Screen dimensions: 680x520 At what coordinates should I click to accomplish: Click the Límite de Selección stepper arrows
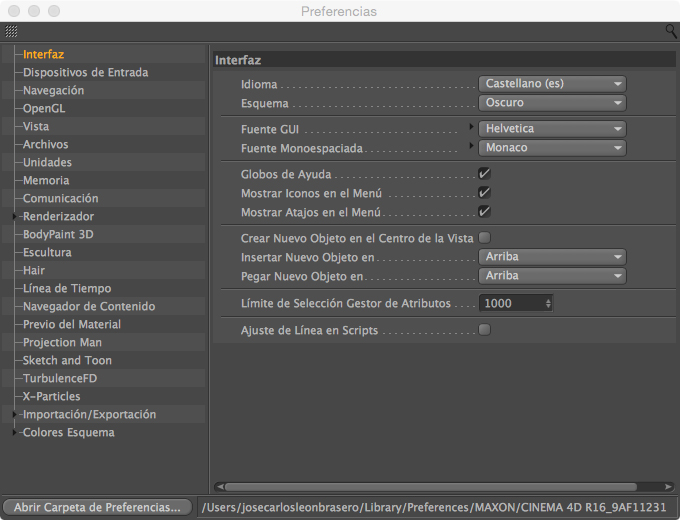[548, 303]
